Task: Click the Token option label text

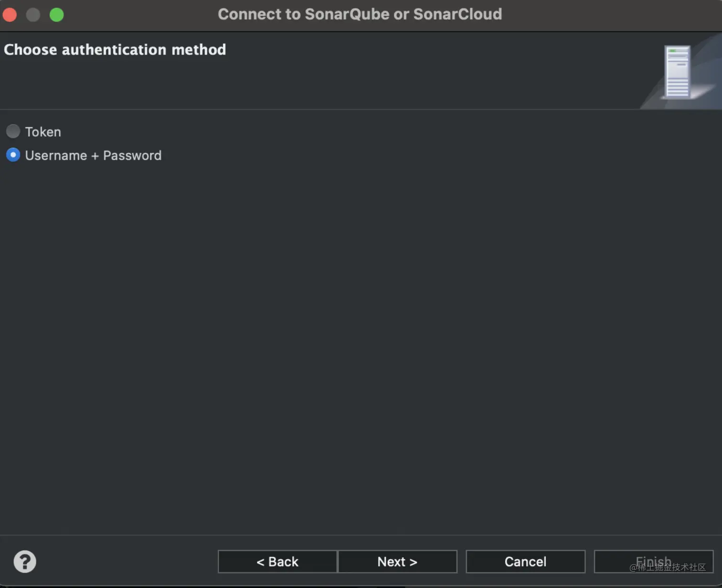Action: pos(43,132)
